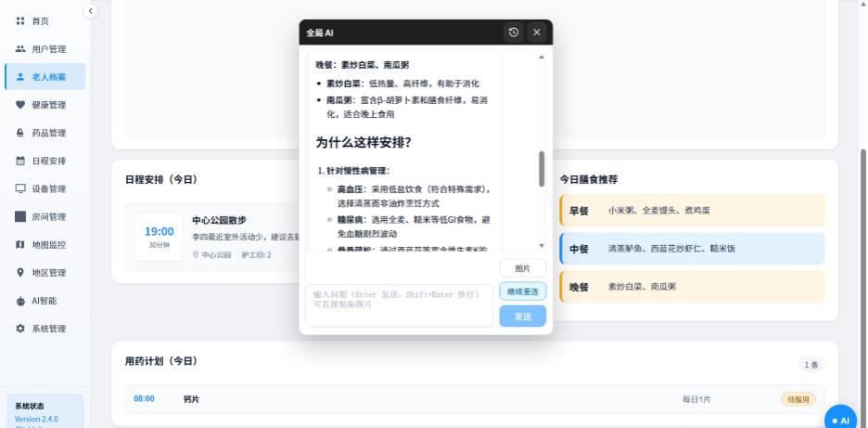The image size is (868, 428).
Task: Click the map monitoring map icon
Action: click(20, 244)
